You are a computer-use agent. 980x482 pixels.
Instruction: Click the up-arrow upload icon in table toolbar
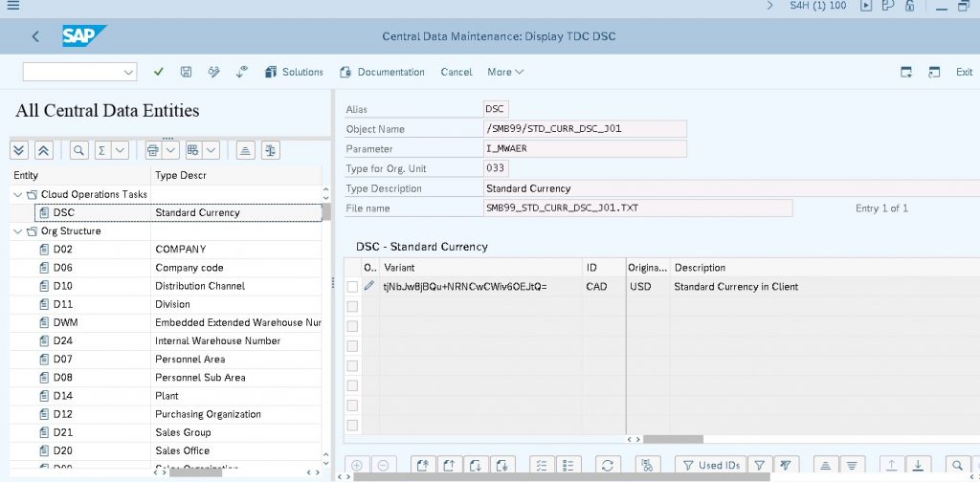pyautogui.click(x=892, y=465)
